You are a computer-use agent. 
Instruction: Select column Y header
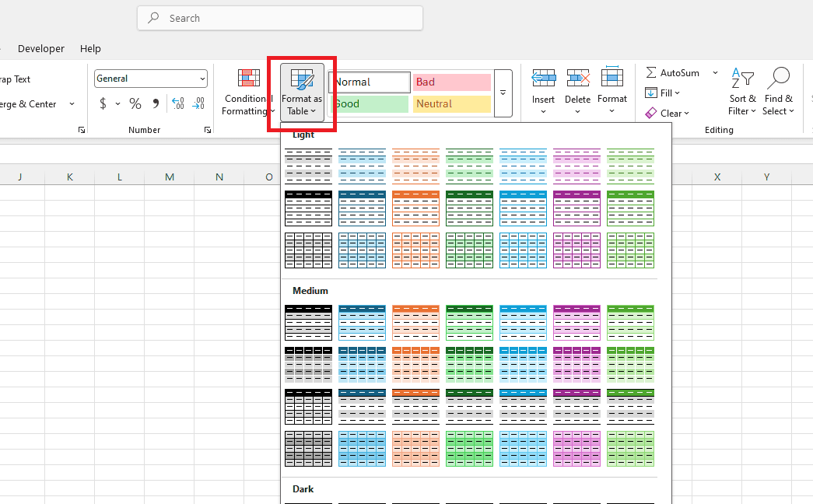[767, 177]
